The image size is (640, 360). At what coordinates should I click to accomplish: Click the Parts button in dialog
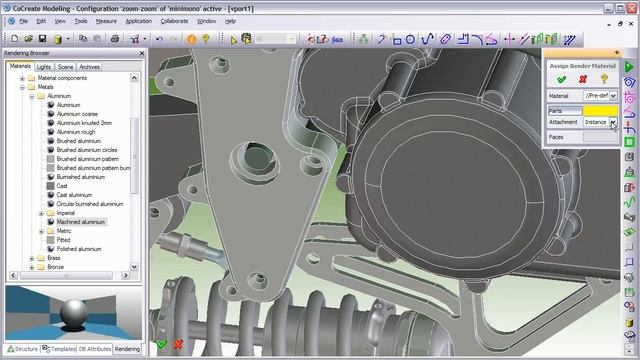coord(565,111)
